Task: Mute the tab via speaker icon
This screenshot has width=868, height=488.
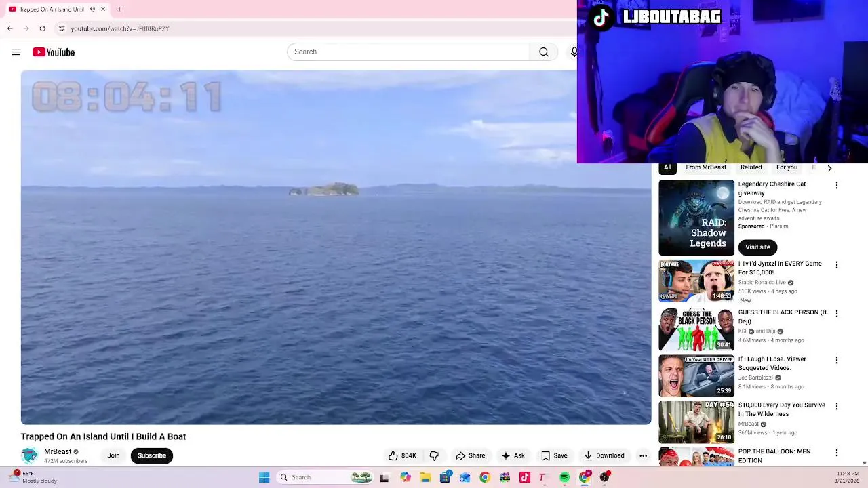Action: click(92, 9)
